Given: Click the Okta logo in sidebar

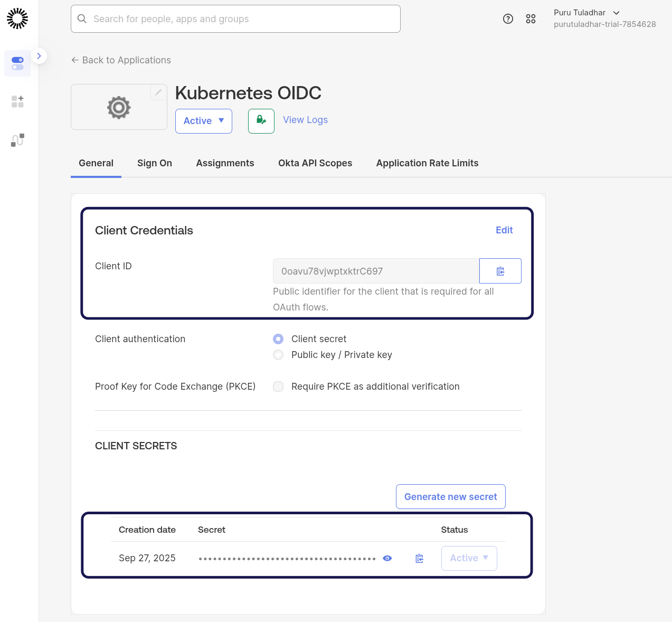Looking at the screenshot, I should pos(17,18).
